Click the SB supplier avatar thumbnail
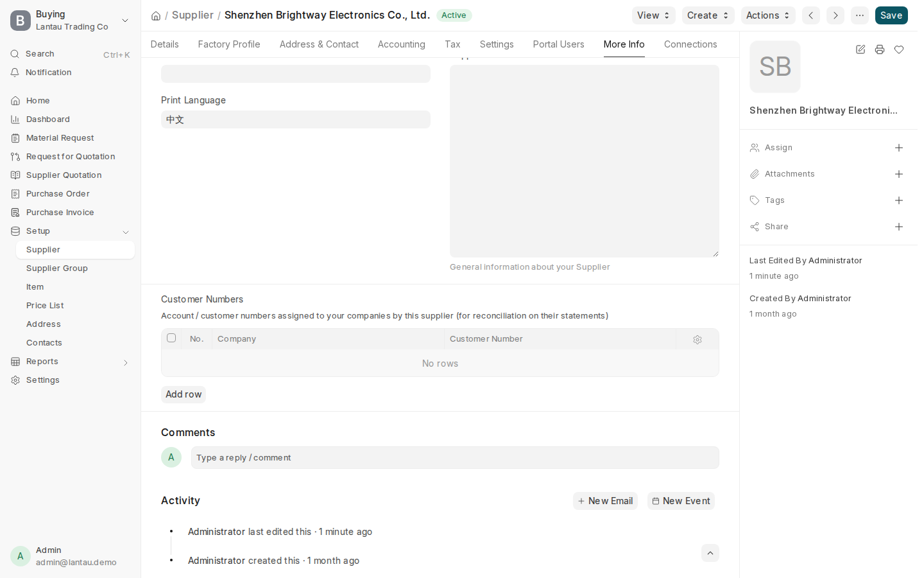The width and height of the screenshot is (924, 578). 775,67
